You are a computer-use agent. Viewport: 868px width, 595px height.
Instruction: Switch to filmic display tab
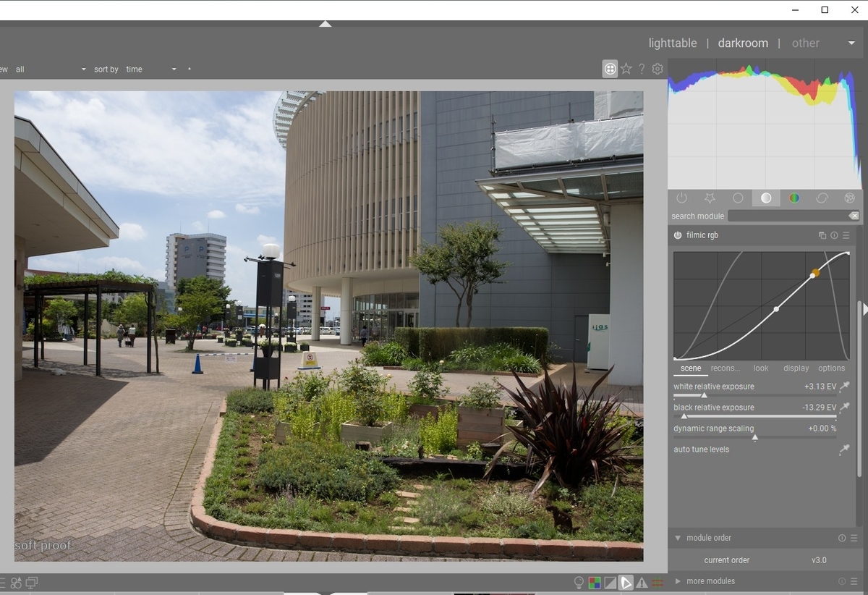(796, 368)
